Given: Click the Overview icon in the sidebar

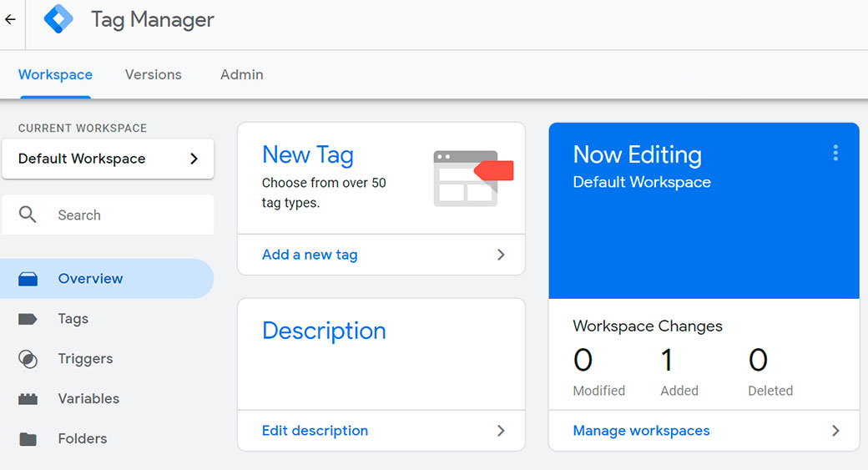Looking at the screenshot, I should tap(28, 279).
